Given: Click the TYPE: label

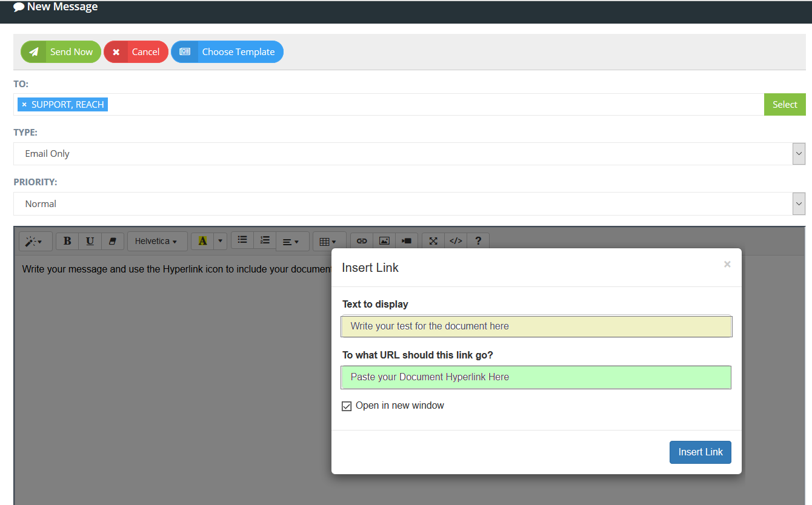Looking at the screenshot, I should click(25, 133).
